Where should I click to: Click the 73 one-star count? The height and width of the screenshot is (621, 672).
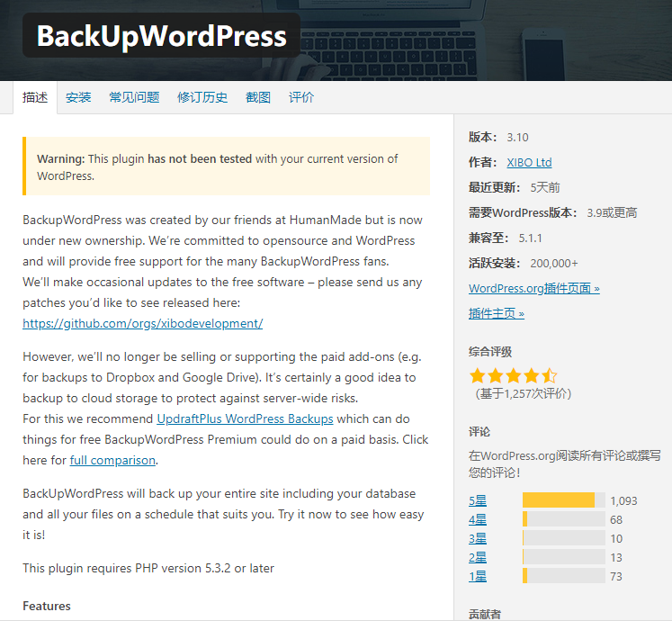[x=616, y=576]
